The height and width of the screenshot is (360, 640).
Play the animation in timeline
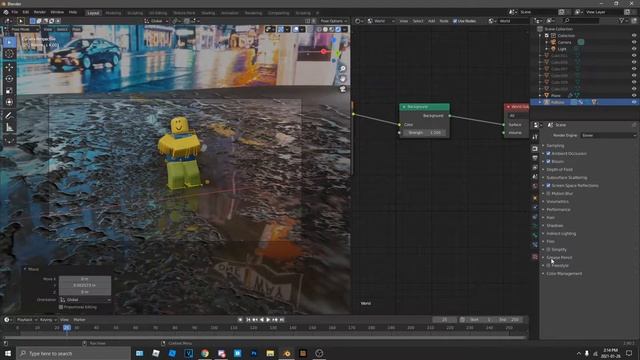click(x=268, y=320)
